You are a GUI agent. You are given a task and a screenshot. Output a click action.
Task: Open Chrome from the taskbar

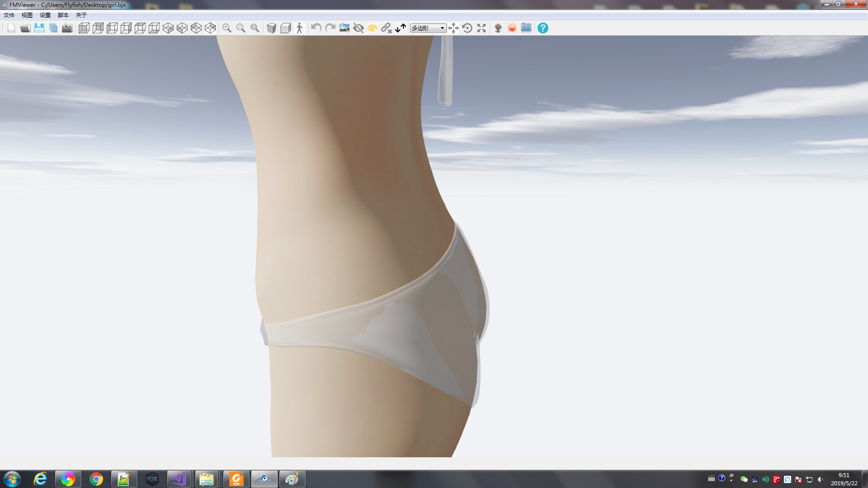pyautogui.click(x=96, y=479)
